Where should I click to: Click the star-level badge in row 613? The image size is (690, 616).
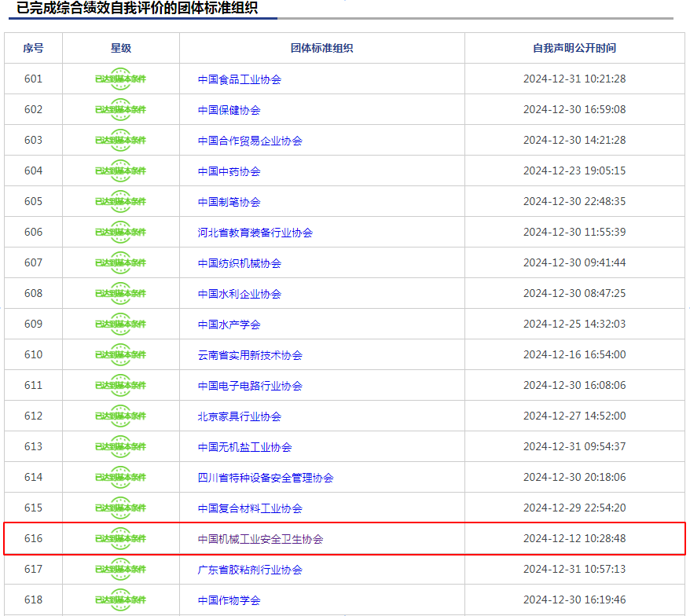click(120, 446)
